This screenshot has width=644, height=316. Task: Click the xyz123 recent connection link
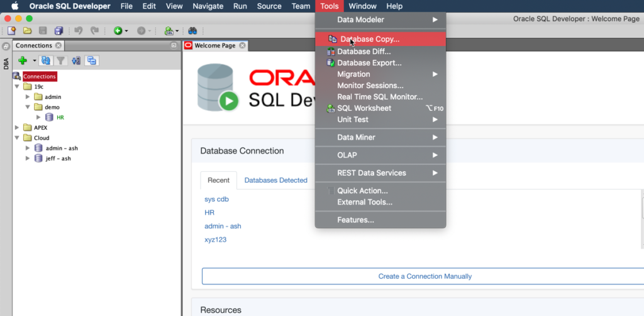tap(215, 240)
